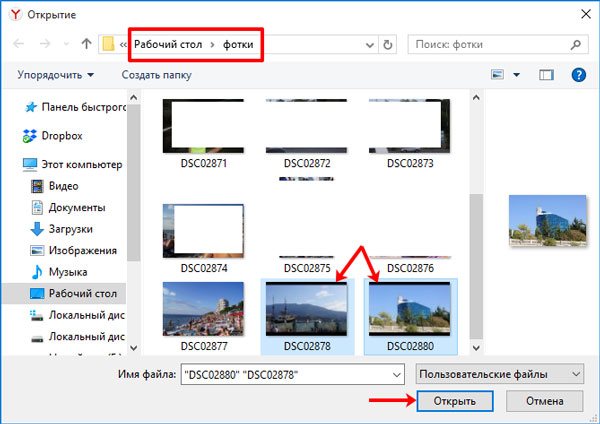Click the Поиск: фотки search field
600x424 pixels.
pos(498,45)
